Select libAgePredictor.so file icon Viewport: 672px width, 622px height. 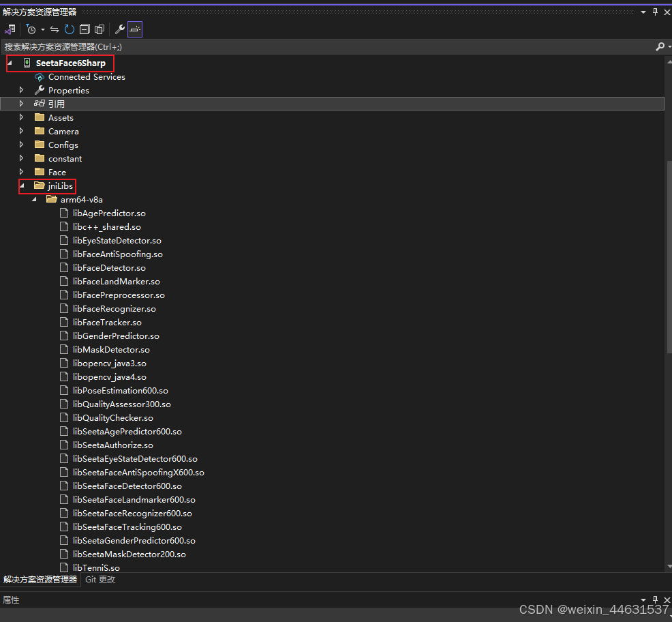(64, 213)
